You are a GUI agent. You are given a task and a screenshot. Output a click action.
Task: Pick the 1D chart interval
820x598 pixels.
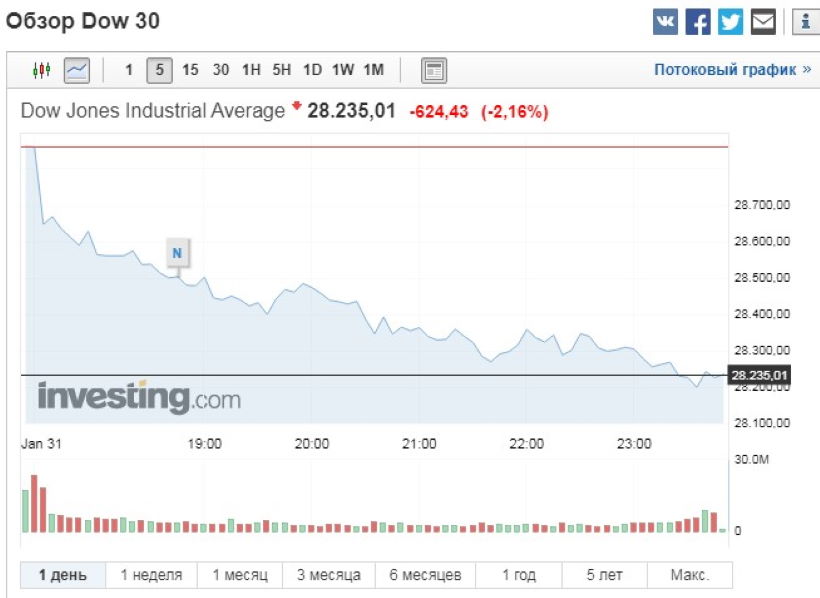[x=312, y=70]
